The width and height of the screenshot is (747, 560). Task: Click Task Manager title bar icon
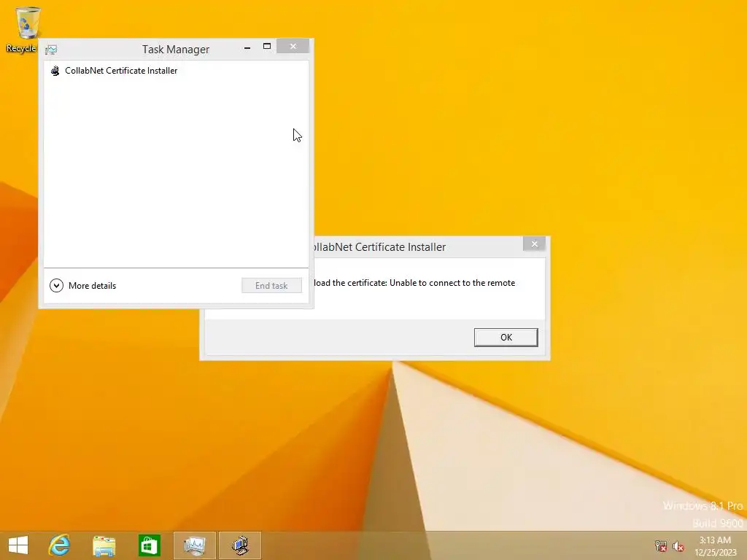pyautogui.click(x=51, y=50)
